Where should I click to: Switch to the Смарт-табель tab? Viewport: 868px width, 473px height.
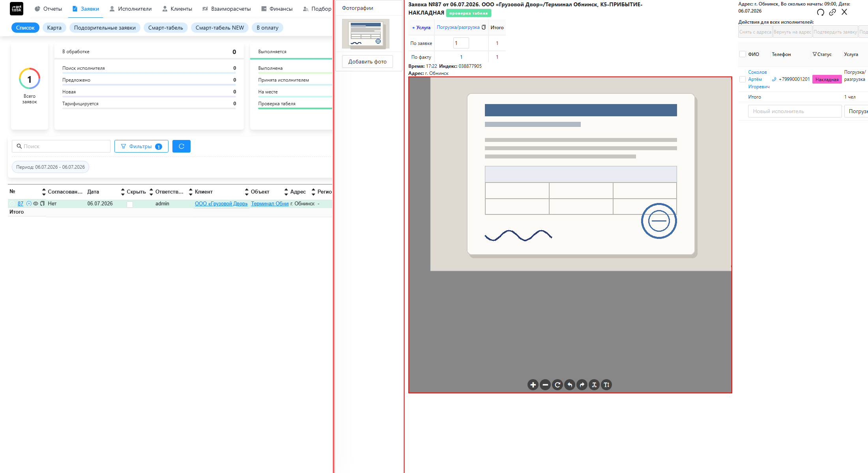166,28
